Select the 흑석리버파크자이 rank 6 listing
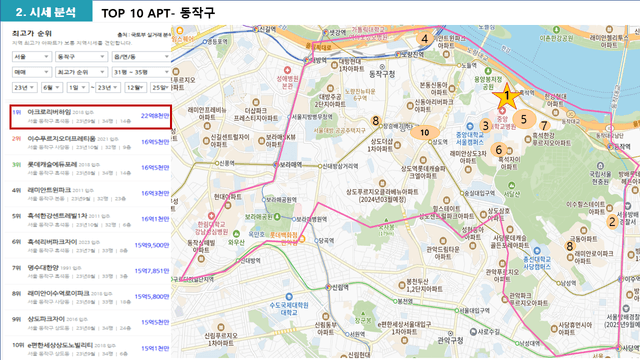The image size is (640, 360). click(x=90, y=246)
